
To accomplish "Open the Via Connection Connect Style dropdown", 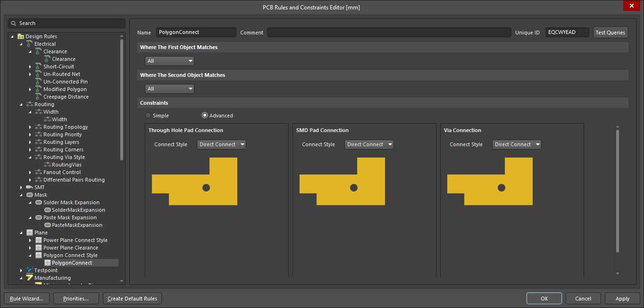I will [517, 144].
